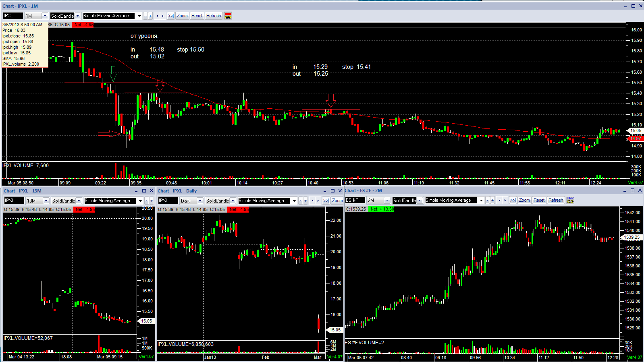Jump to latest bar in IPXL Daily chart

click(326, 201)
